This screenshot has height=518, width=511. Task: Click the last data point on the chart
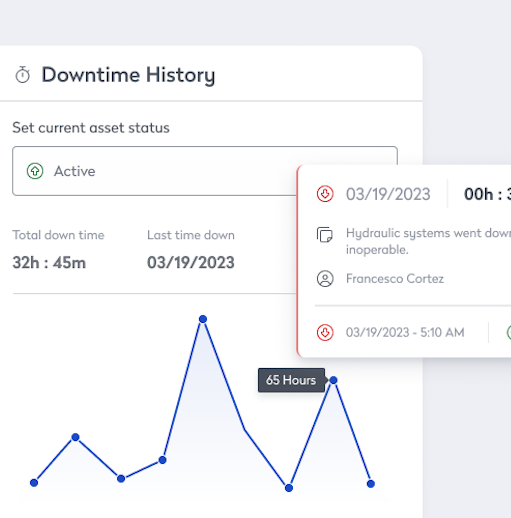pos(371,484)
